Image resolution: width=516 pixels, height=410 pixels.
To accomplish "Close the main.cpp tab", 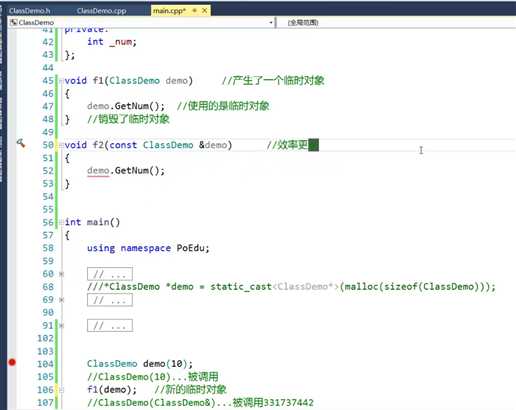I will (x=205, y=11).
